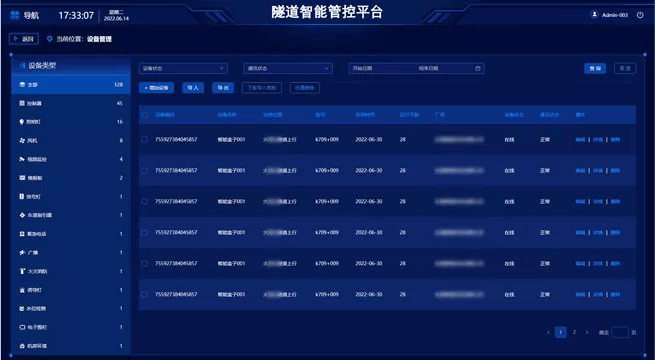This screenshot has height=360, width=655.
Task: Select the 风机 fan icon in sidebar
Action: pos(22,141)
